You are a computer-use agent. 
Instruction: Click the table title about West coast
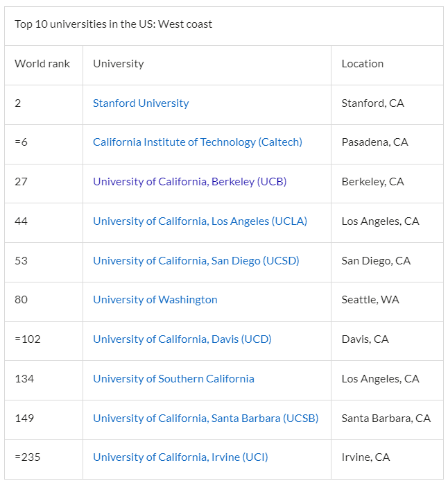pos(113,24)
